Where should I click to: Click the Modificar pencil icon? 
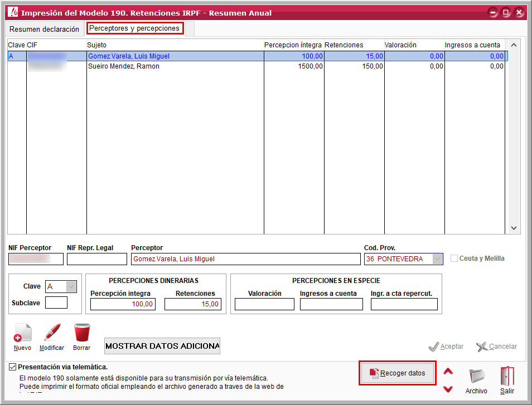pyautogui.click(x=52, y=332)
